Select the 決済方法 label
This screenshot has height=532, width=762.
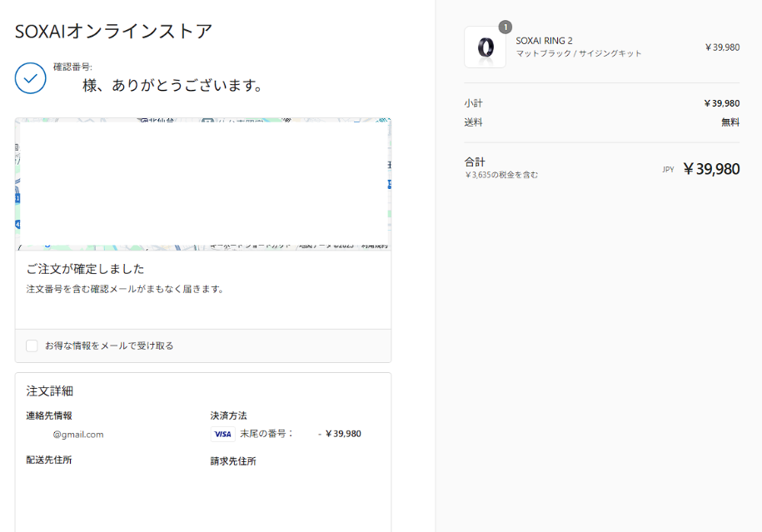228,415
